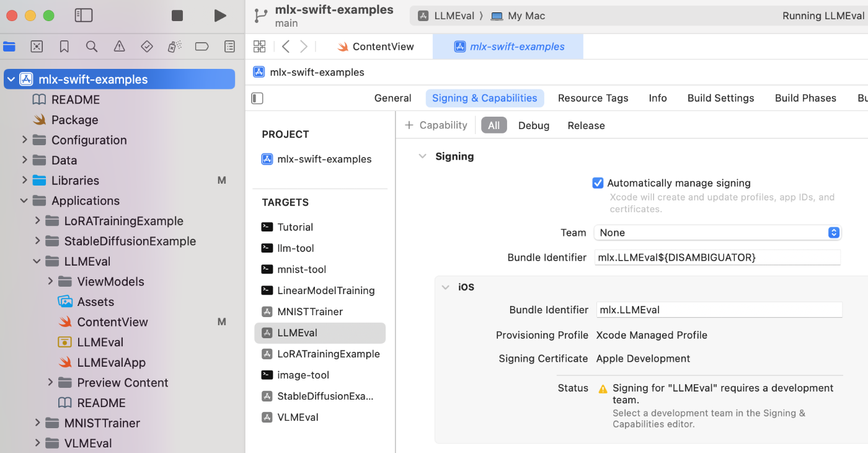This screenshot has width=868, height=453.
Task: Open the Resource Tags tab
Action: pos(593,98)
